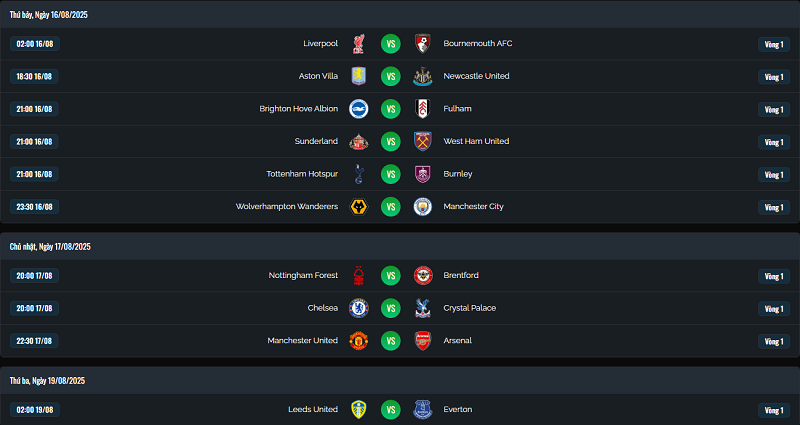This screenshot has height=425, width=800.
Task: Click the Manchester United crest
Action: [359, 341]
